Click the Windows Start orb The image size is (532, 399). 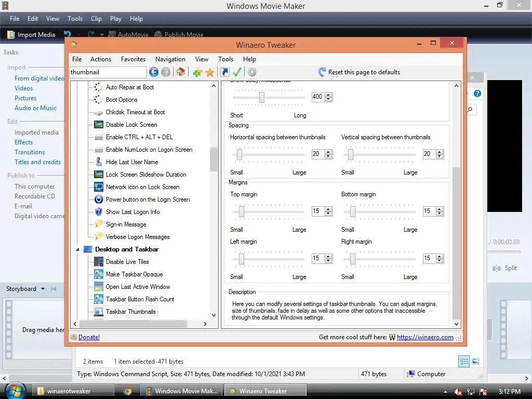pos(16,391)
